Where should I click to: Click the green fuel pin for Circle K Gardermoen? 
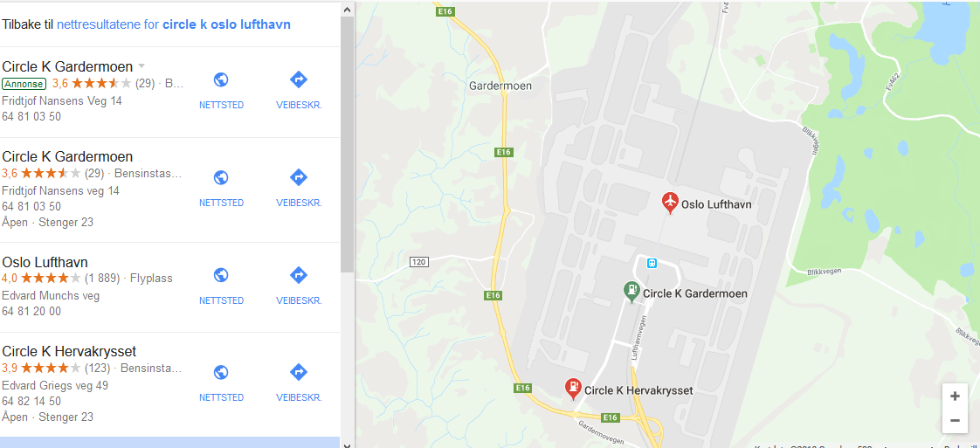[x=631, y=292]
